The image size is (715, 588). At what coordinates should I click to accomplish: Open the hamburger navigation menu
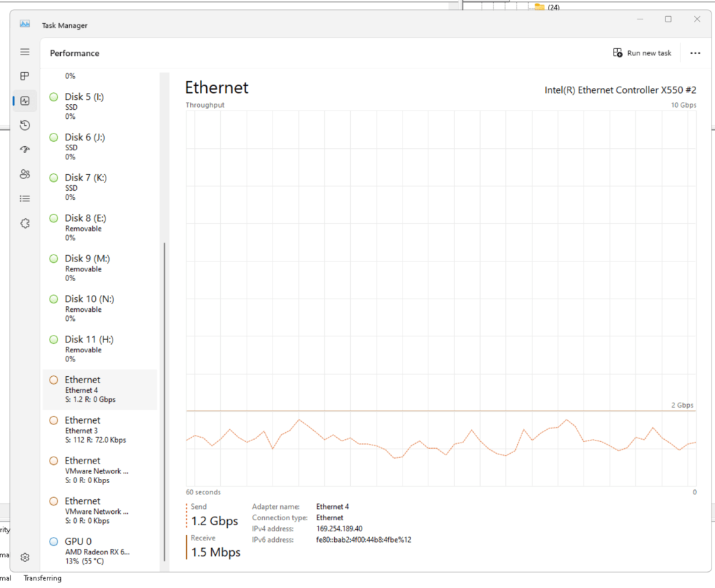point(25,52)
